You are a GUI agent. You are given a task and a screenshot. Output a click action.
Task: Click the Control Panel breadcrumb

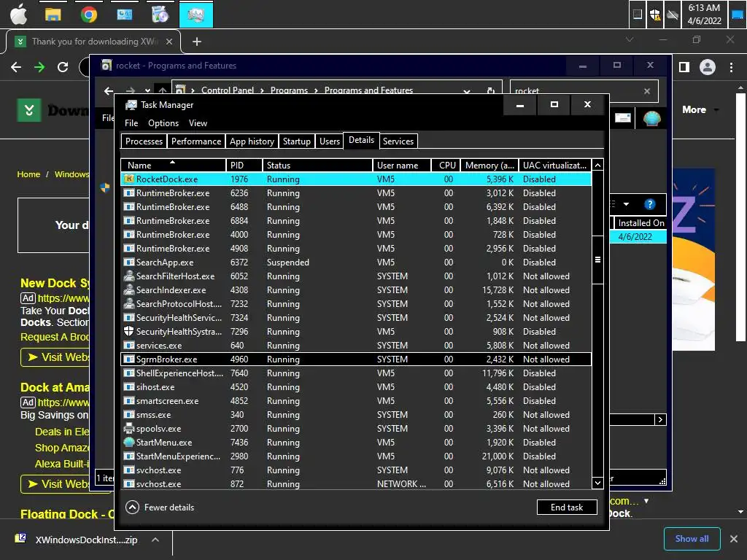tap(228, 90)
